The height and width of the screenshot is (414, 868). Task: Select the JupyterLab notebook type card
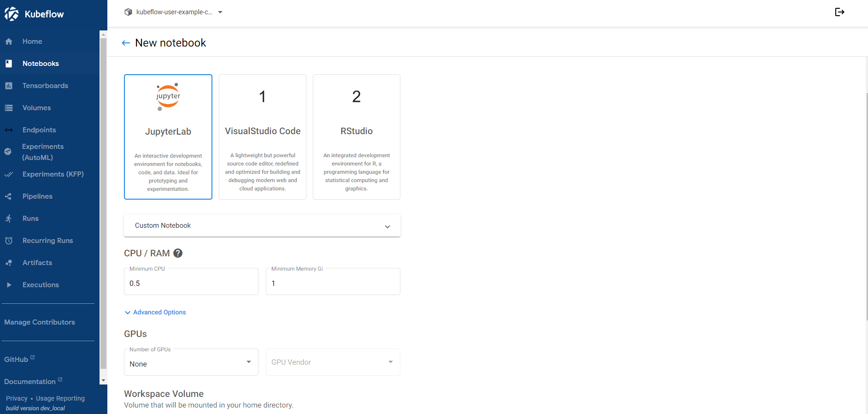click(x=168, y=137)
